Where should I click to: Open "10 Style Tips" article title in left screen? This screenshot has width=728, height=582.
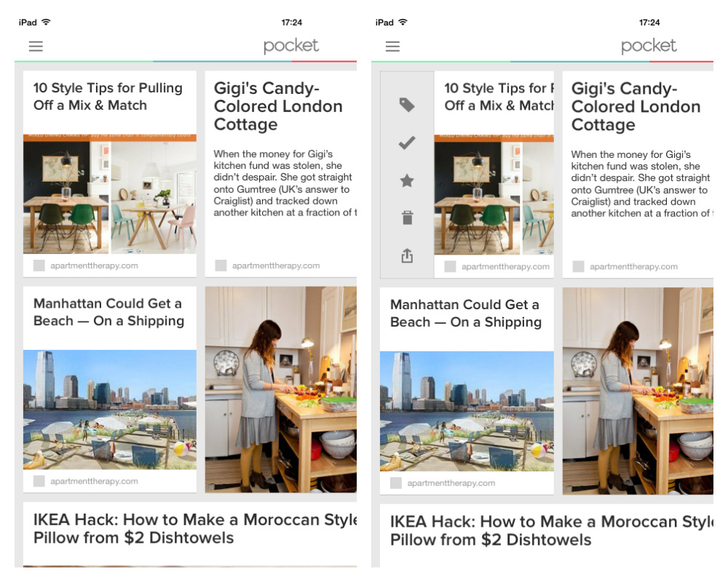coord(108,97)
